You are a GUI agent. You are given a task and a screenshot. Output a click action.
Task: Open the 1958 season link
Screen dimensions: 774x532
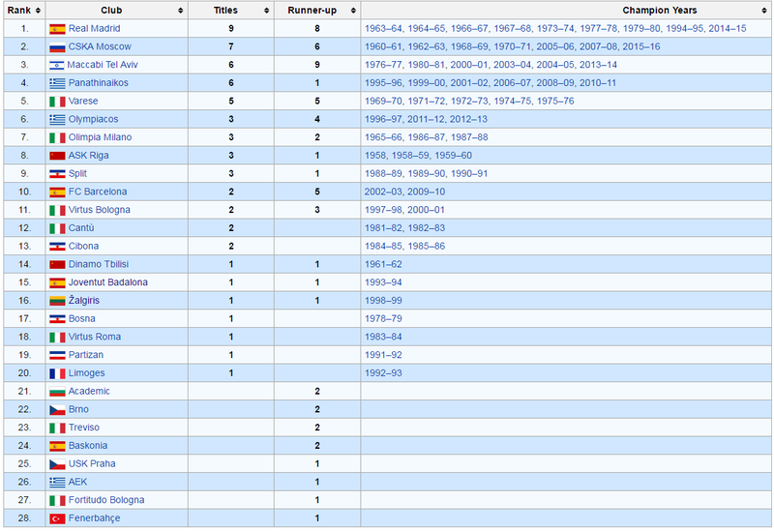coord(375,156)
